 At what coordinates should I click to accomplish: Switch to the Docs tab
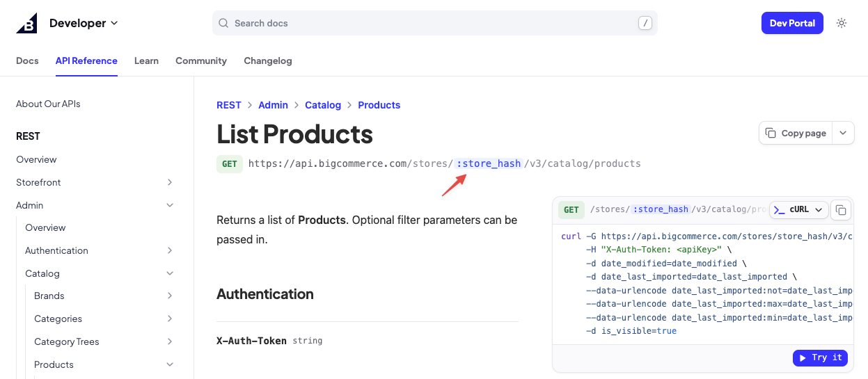coord(27,61)
